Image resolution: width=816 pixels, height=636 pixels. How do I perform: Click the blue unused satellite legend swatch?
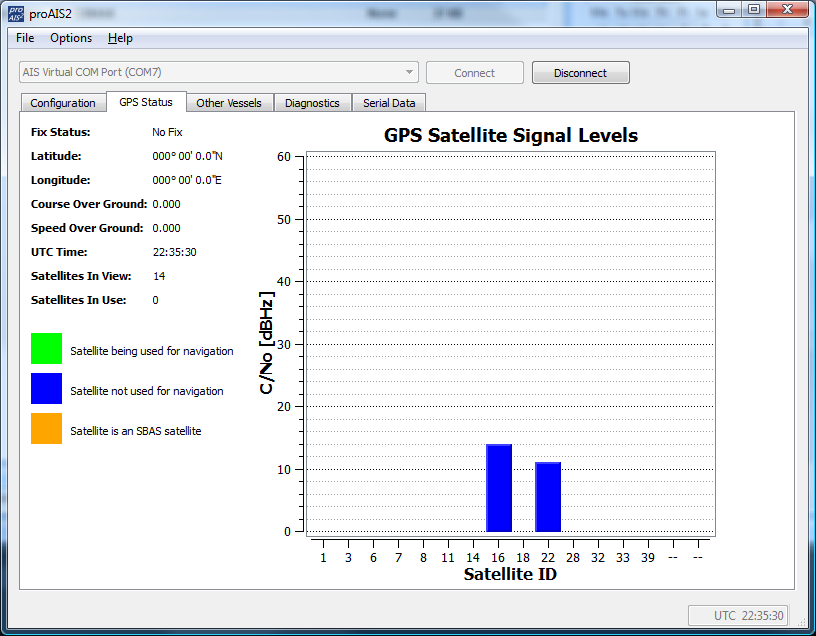tap(46, 390)
